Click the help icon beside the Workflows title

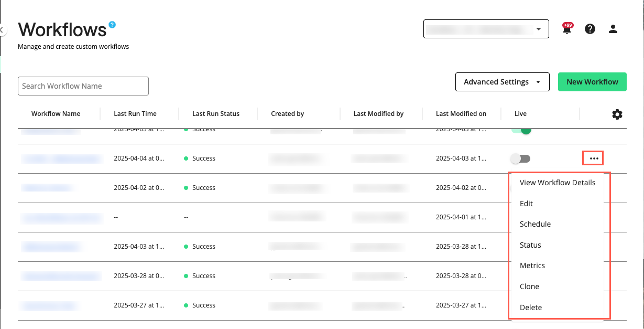(x=112, y=25)
